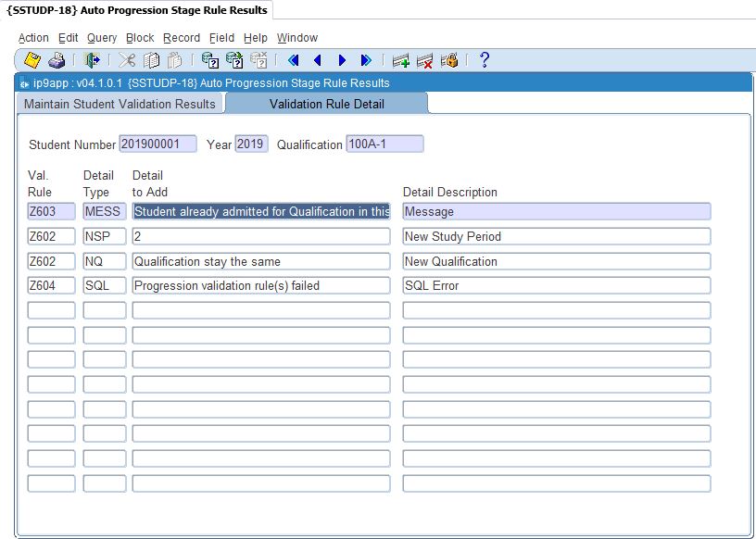This screenshot has width=756, height=539.
Task: Jump to the last record with double-right arrow
Action: click(x=366, y=60)
